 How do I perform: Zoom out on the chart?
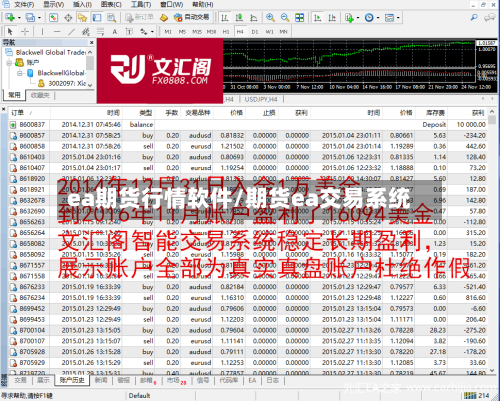click(285, 17)
